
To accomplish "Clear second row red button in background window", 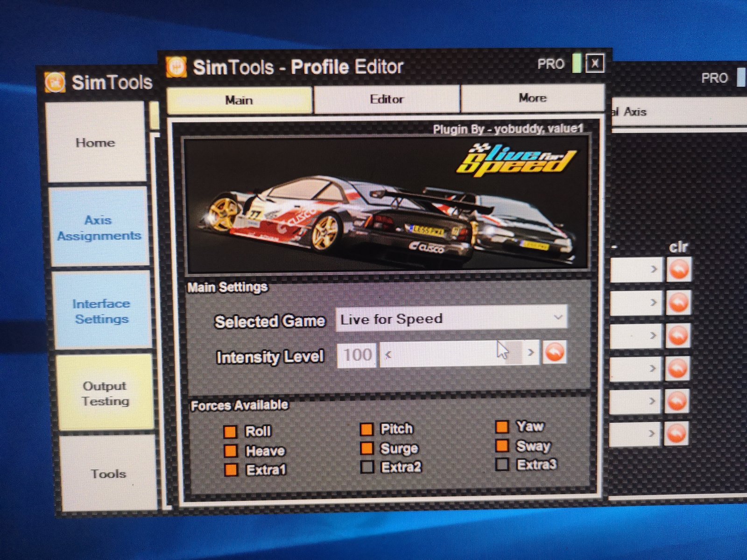I will [x=678, y=303].
